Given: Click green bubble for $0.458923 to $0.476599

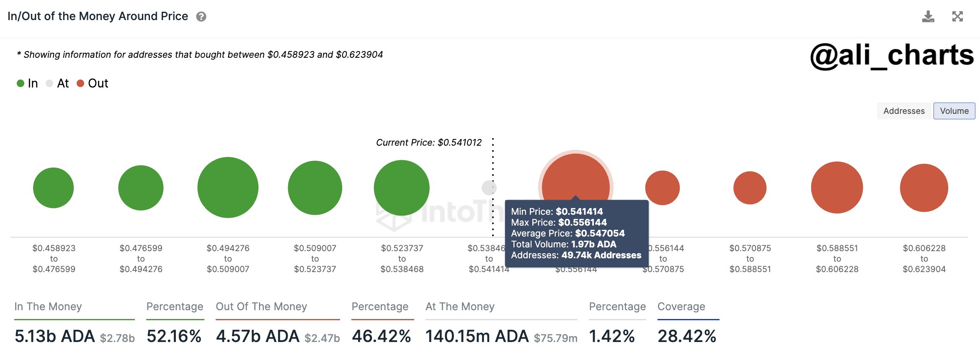Looking at the screenshot, I should coord(54,188).
